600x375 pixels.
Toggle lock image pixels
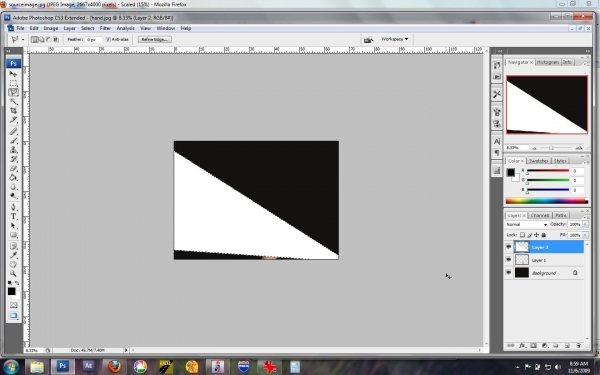coord(530,235)
